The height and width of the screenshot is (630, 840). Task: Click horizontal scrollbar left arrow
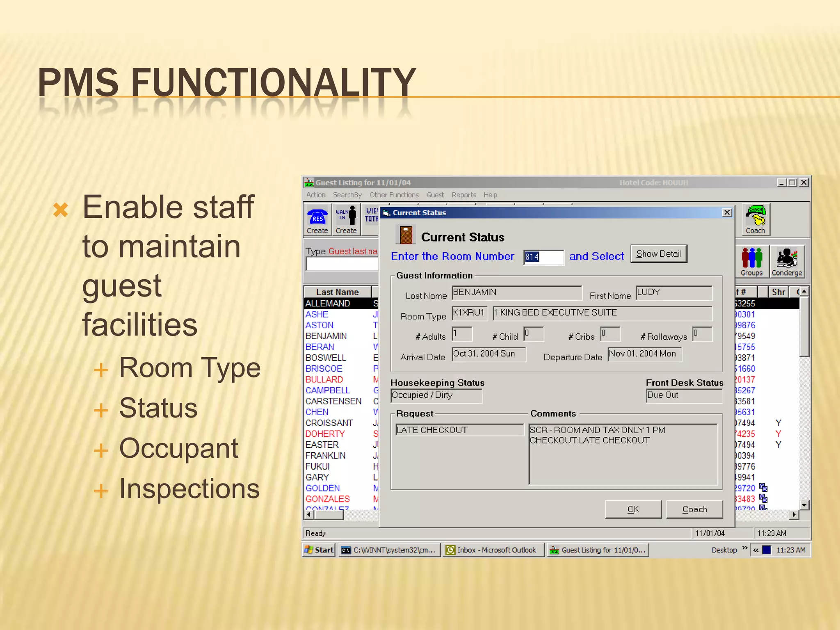tap(309, 515)
